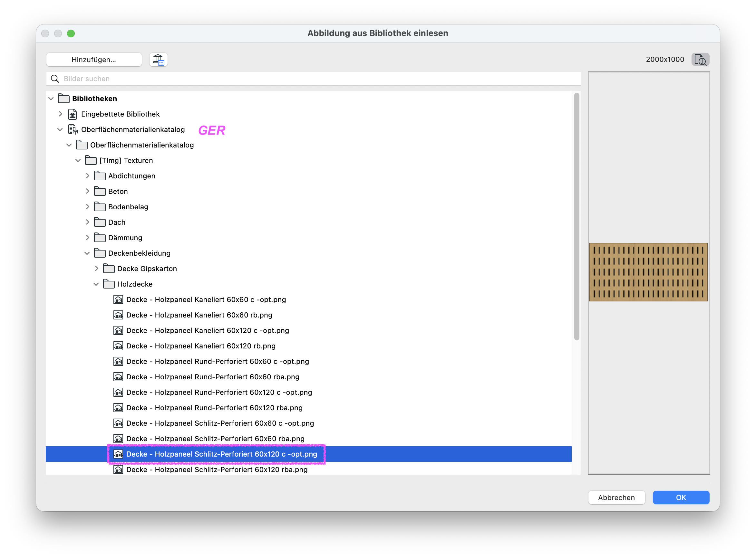This screenshot has width=756, height=559.
Task: Click the search magnifier icon
Action: coord(55,79)
